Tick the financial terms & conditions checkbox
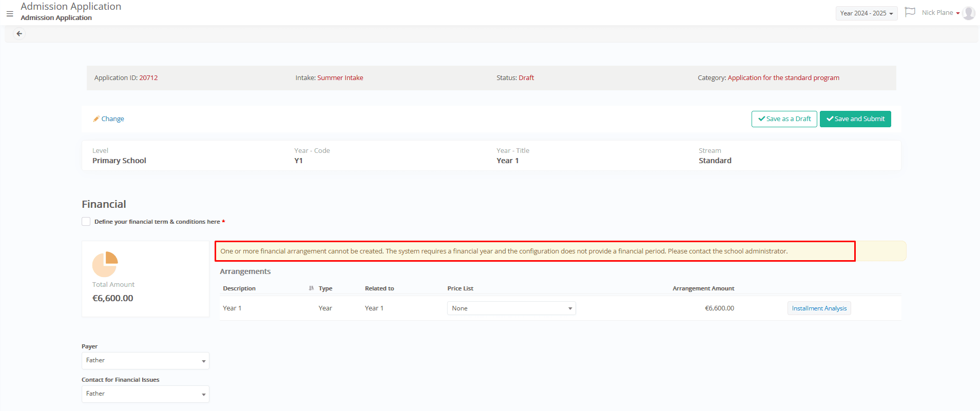Image resolution: width=980 pixels, height=411 pixels. pos(86,222)
